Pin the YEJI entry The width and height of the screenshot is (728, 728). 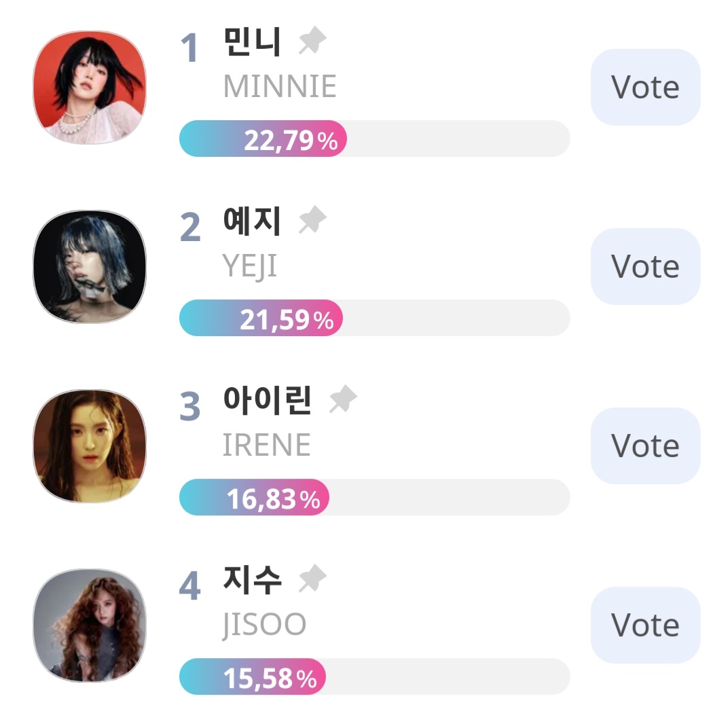(x=312, y=221)
